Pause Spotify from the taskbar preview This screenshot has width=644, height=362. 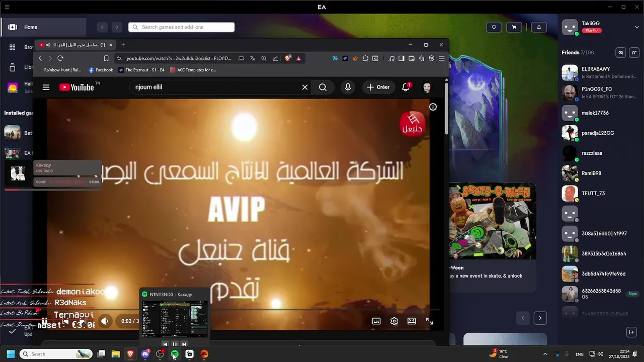[175, 344]
